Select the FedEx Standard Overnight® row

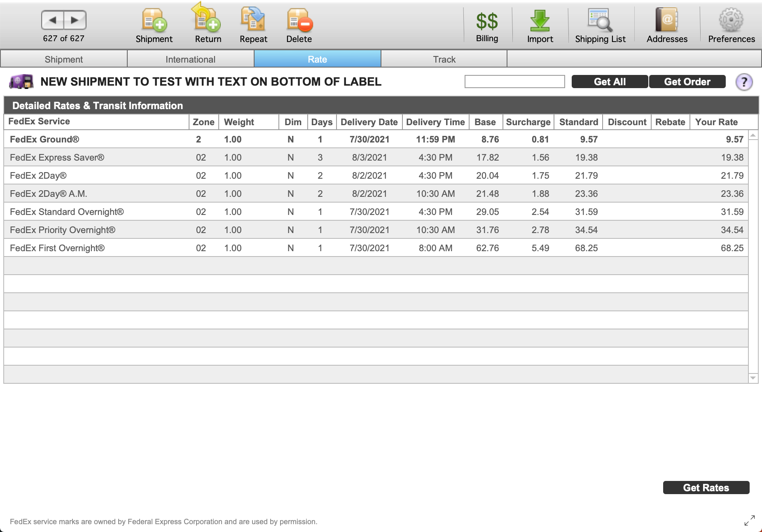point(376,212)
